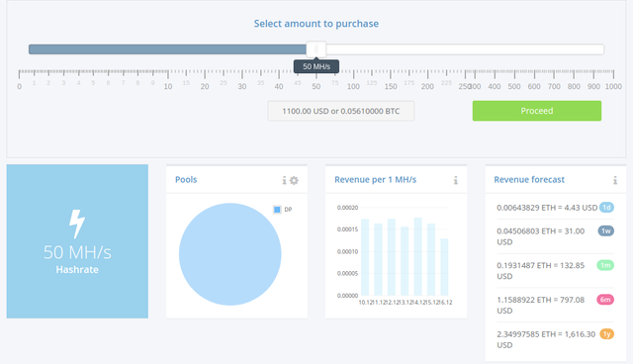Open Pools settings gear icon
633x364 pixels.
pyautogui.click(x=294, y=180)
